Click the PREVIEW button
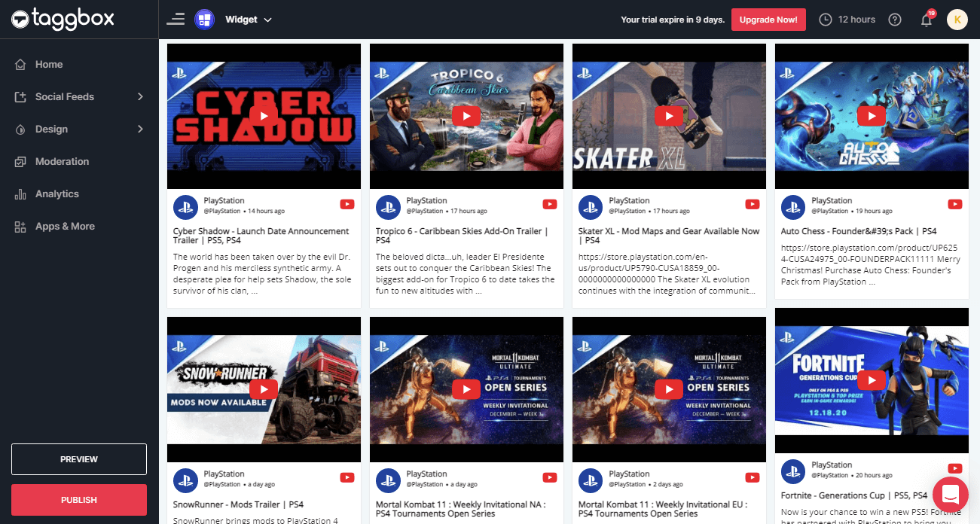This screenshot has height=524, width=980. tap(79, 459)
